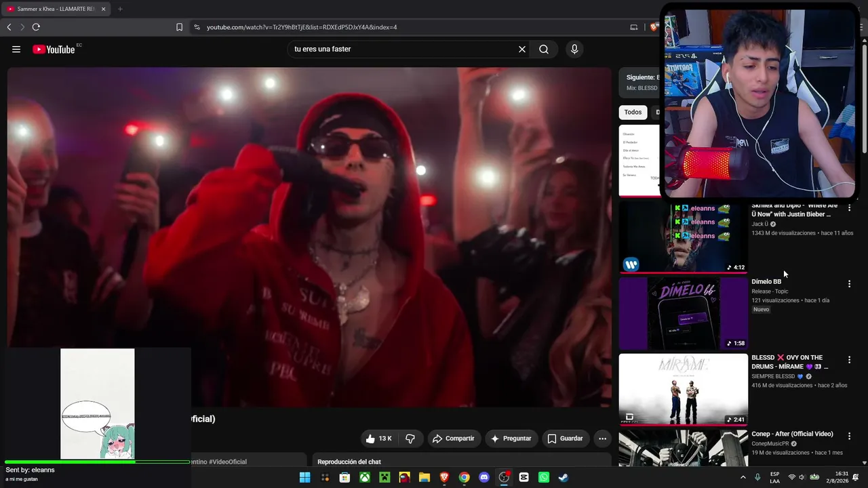Open Google Chrome from the taskbar
The width and height of the screenshot is (868, 488).
pos(464,477)
